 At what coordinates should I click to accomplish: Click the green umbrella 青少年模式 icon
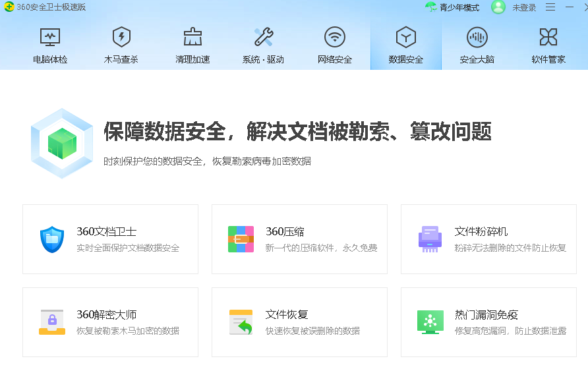tap(431, 7)
